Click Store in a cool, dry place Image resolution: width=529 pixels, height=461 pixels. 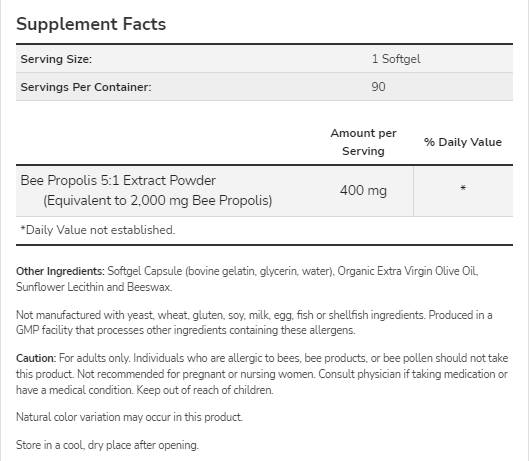pyautogui.click(x=107, y=445)
